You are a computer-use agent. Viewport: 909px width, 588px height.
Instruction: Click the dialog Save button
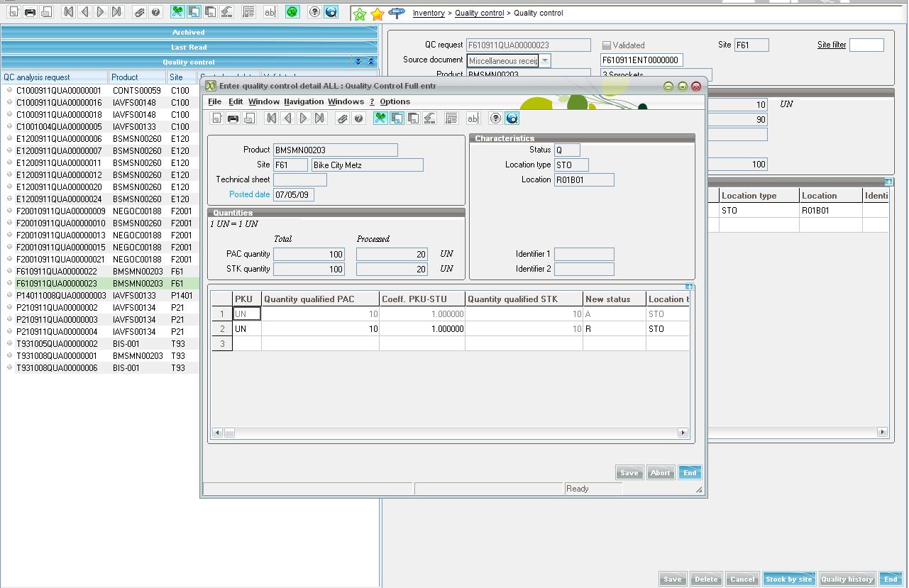(x=629, y=473)
